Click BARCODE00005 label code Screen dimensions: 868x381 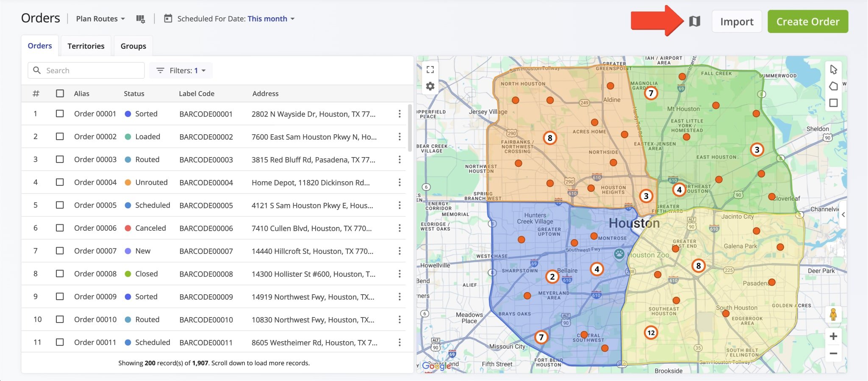206,205
